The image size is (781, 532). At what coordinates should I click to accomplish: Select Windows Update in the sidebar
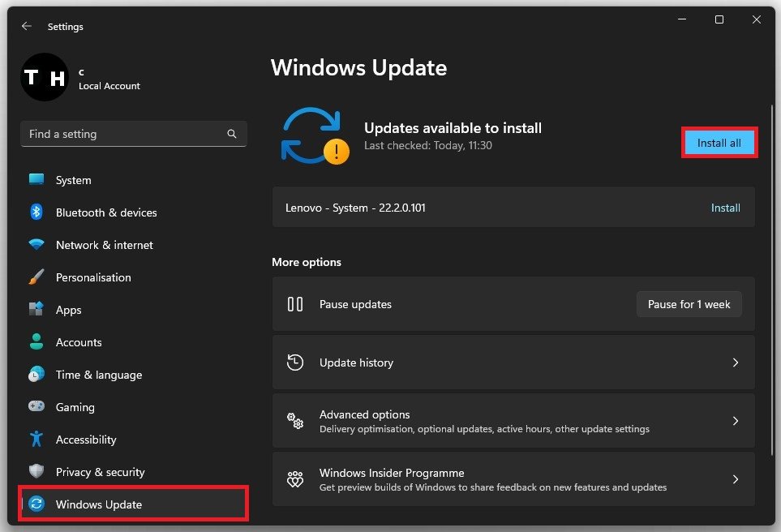98,504
